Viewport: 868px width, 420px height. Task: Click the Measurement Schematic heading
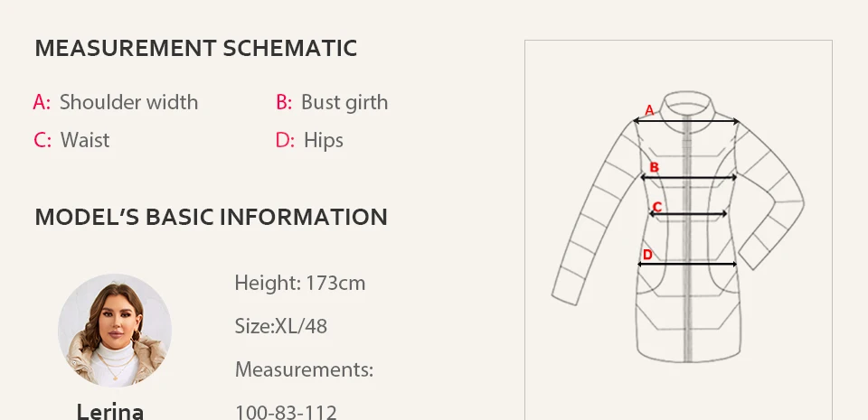(196, 48)
